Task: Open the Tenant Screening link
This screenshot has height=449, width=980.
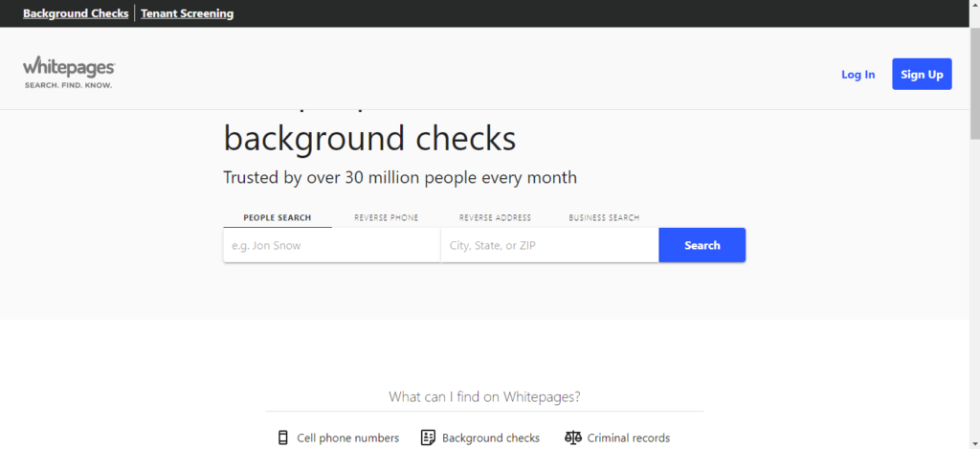Action: click(x=187, y=13)
